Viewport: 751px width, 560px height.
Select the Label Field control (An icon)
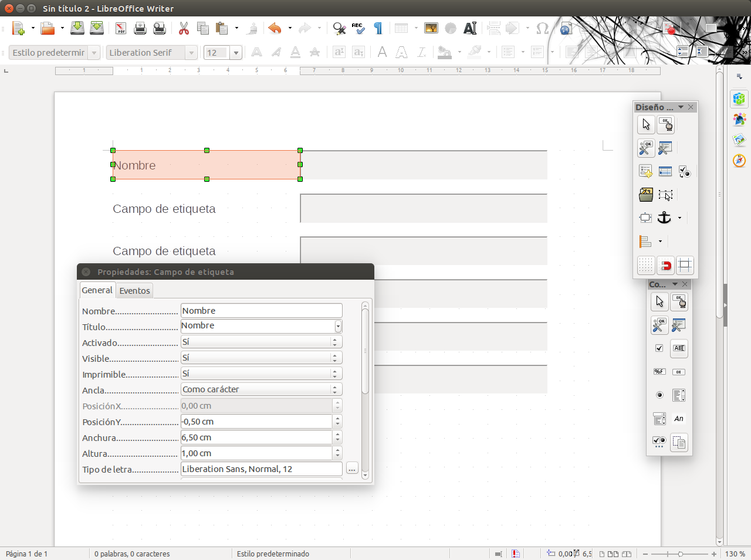[679, 419]
